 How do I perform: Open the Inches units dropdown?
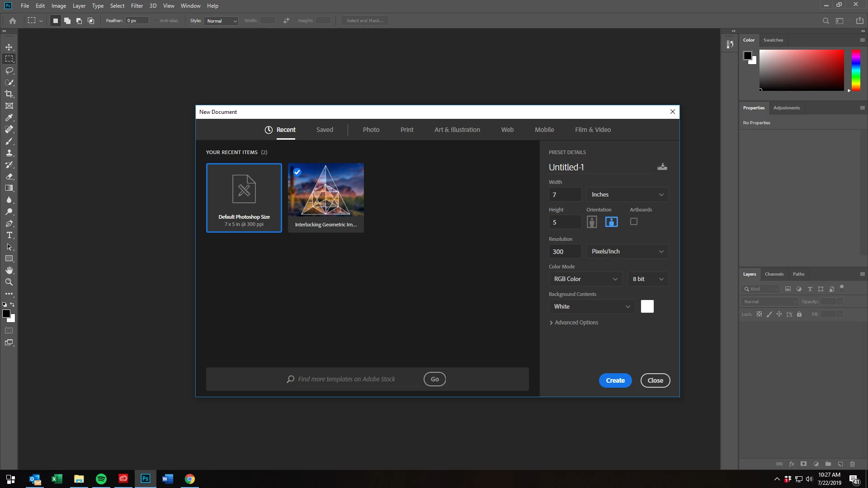[x=627, y=194]
